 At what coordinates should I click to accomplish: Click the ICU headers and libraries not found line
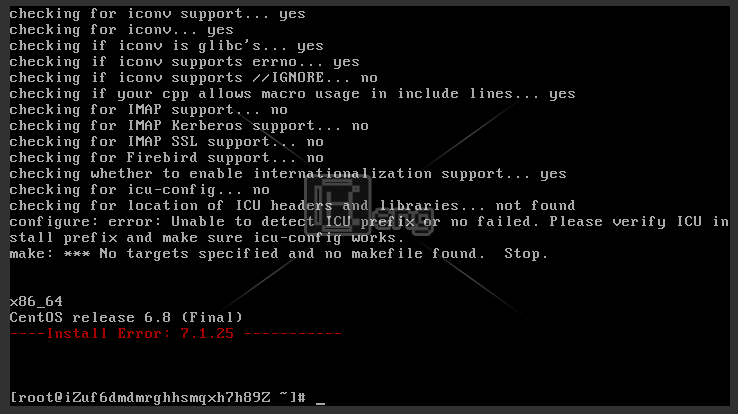pos(292,206)
